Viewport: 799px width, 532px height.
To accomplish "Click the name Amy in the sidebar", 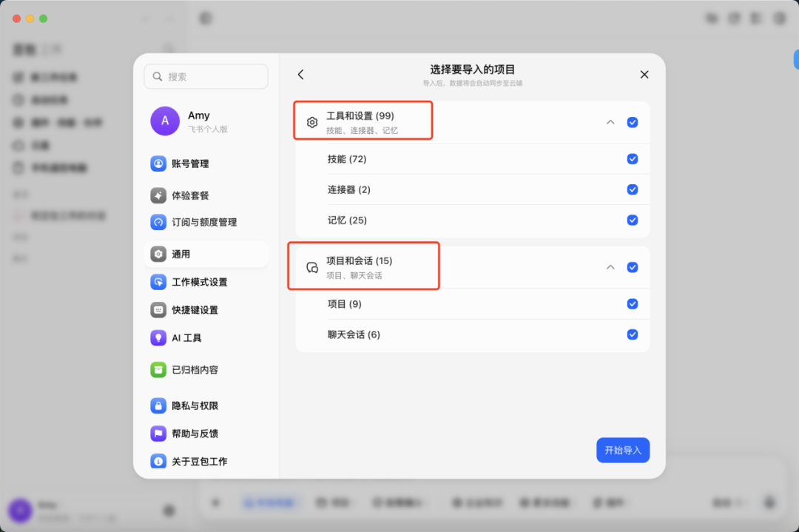I will (x=199, y=115).
